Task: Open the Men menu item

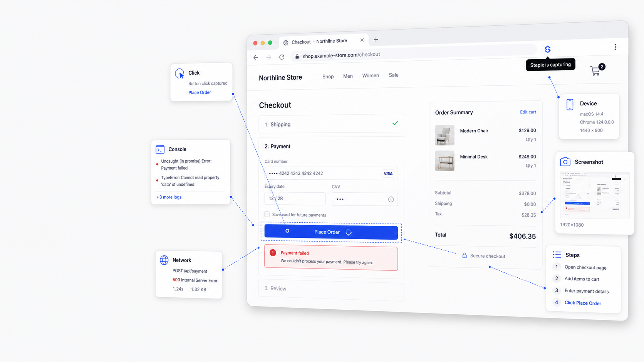Action: pos(348,76)
